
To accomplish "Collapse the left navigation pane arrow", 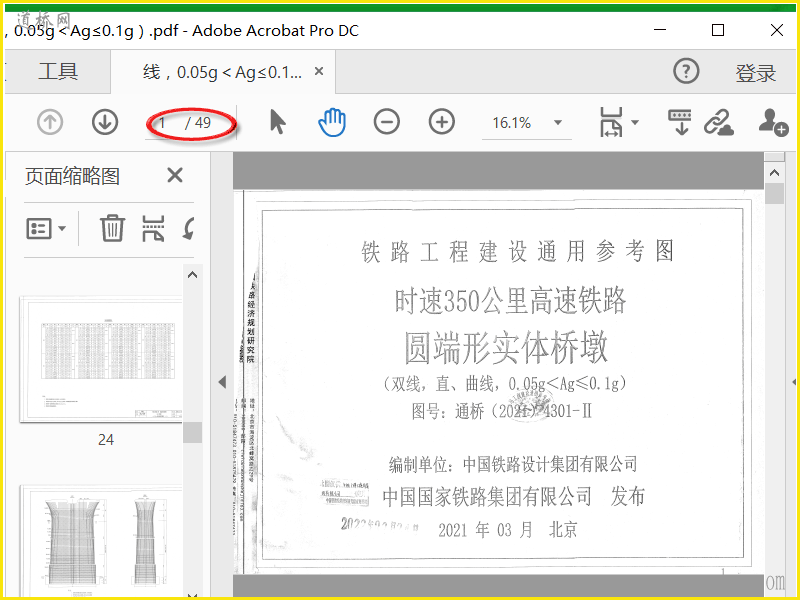I will click(222, 382).
